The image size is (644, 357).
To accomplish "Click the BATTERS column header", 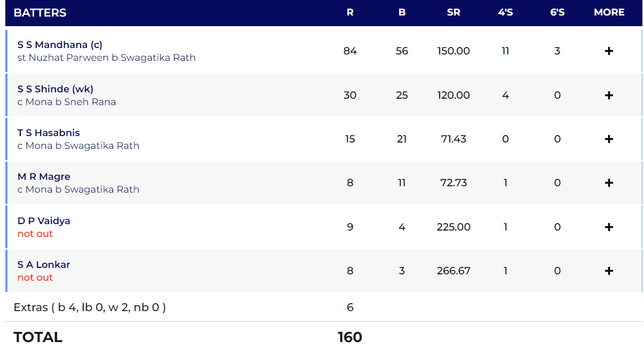I will click(x=40, y=13).
